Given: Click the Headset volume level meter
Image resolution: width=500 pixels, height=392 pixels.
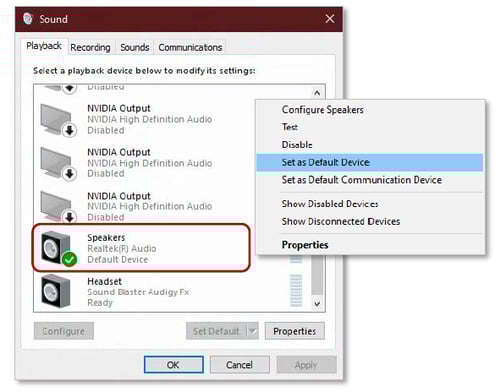Looking at the screenshot, I should click(296, 291).
